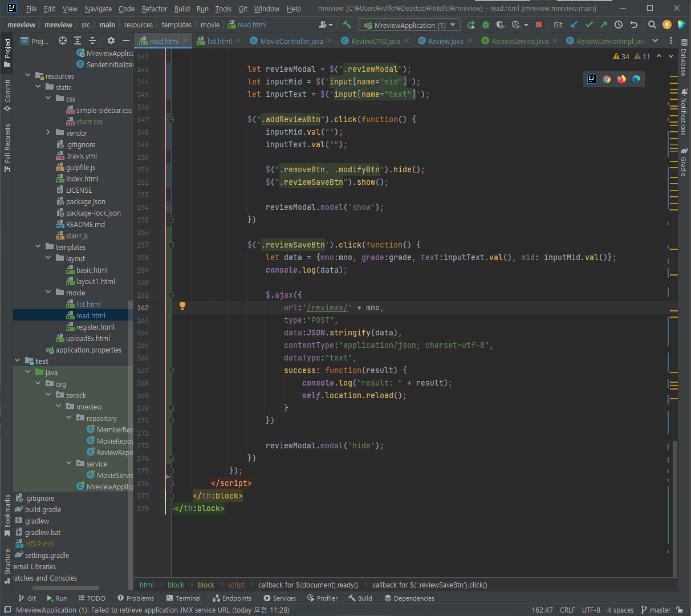Rerun MreviewApplication with the green rerun icon
691x616 pixels.
coord(471,25)
